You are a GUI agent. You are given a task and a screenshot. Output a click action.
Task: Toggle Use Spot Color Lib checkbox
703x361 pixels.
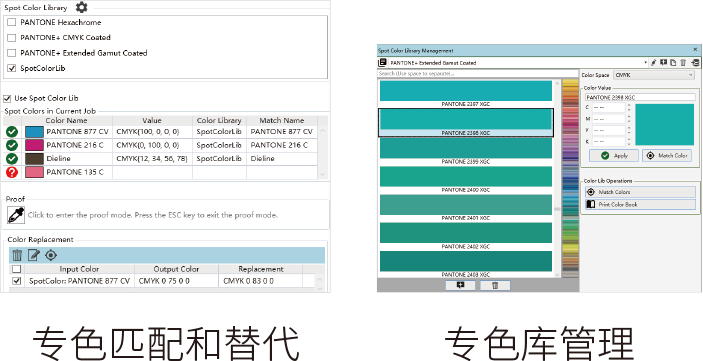click(7, 98)
